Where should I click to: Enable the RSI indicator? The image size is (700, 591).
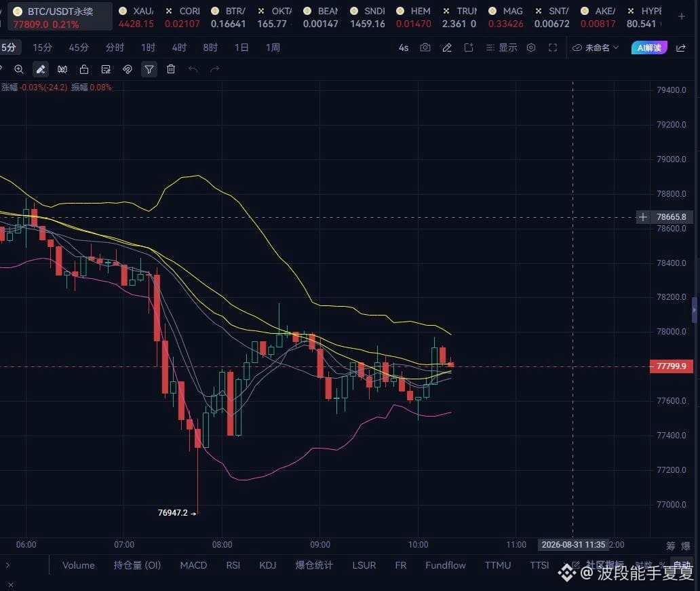(x=233, y=565)
